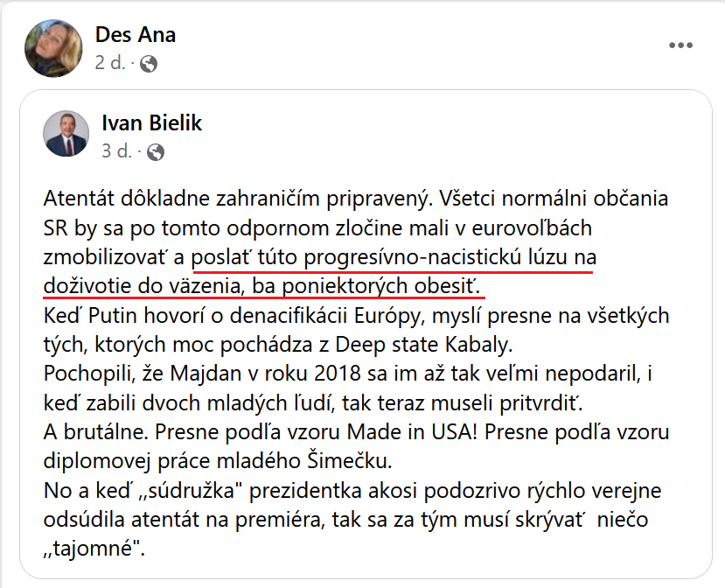Click the line starting "Atentát dôkladne zahraničím"
The width and height of the screenshot is (725, 588).
pos(355,198)
